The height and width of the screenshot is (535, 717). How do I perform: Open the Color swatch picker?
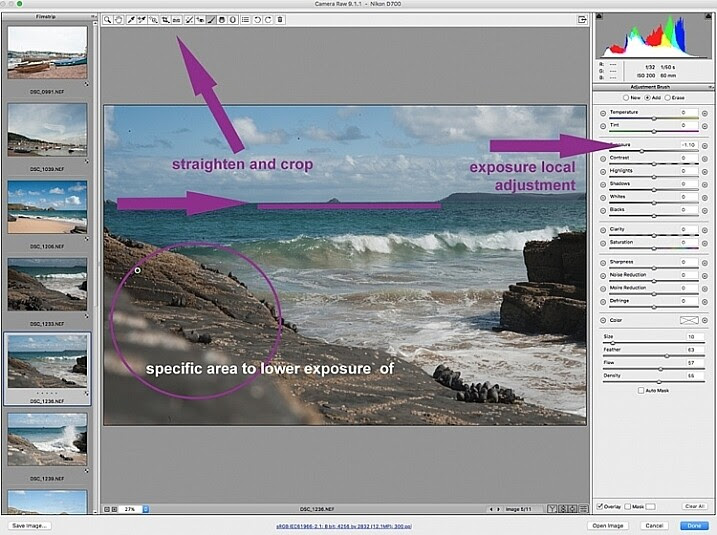point(689,321)
